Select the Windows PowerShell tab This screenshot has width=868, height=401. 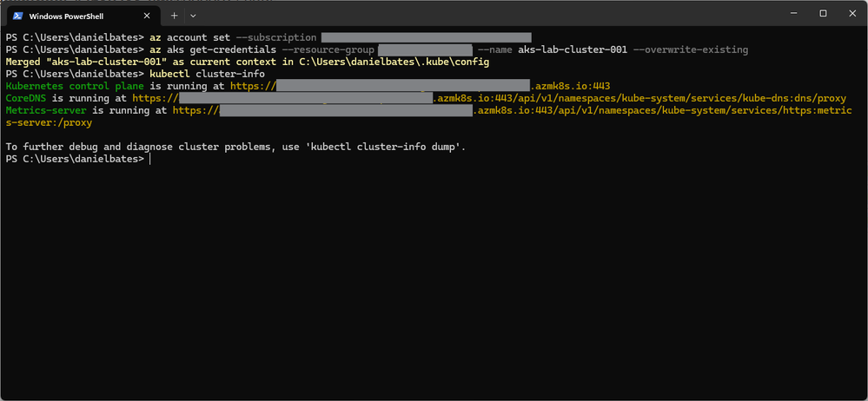pos(83,16)
